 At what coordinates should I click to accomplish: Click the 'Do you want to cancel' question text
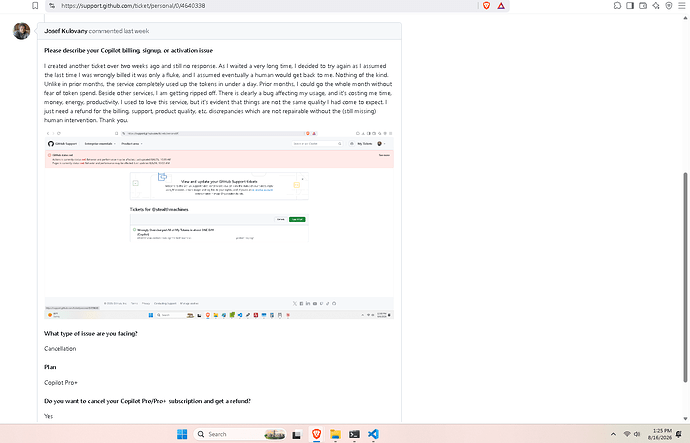147,401
